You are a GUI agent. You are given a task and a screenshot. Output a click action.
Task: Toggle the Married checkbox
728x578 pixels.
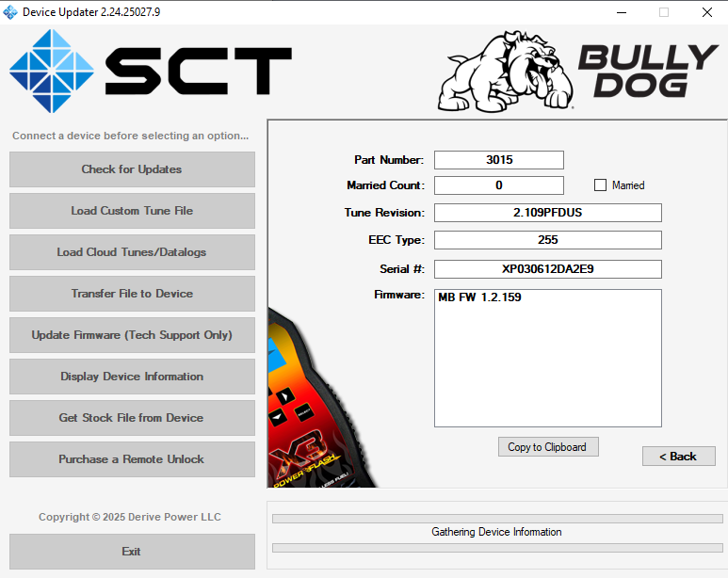[600, 185]
